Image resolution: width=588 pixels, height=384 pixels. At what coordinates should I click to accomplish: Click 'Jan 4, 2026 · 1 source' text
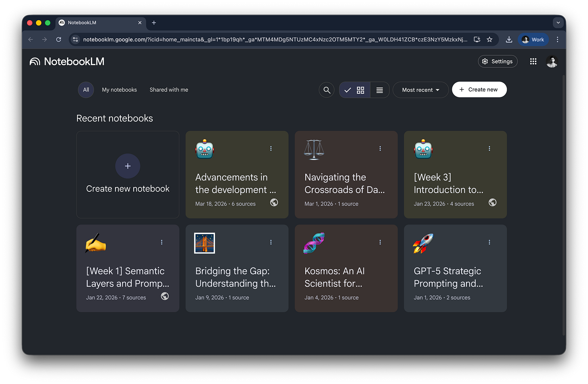[x=332, y=298]
